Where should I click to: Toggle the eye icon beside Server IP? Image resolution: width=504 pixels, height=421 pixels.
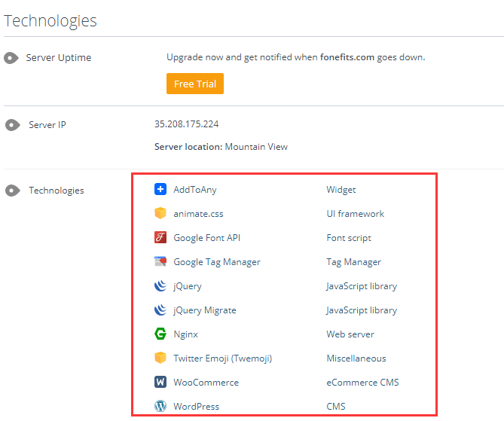tap(11, 125)
